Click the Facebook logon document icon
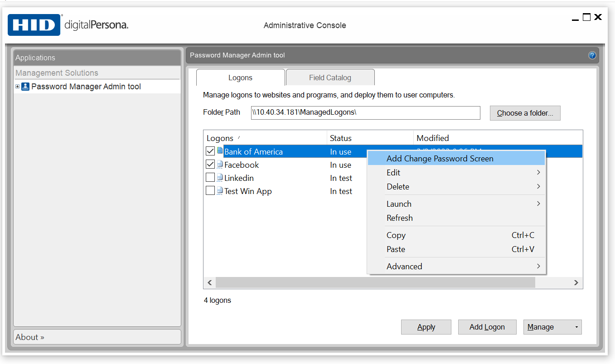 [x=220, y=165]
